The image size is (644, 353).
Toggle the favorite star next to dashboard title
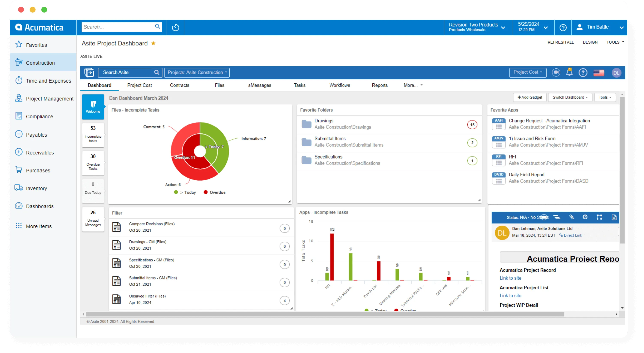tap(153, 43)
